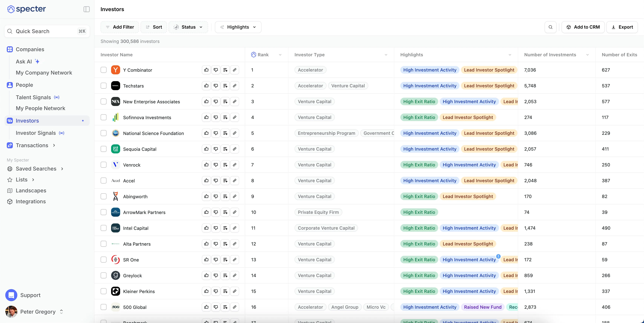Click the notification badge on SR One highlights
The image size is (644, 323).
tap(498, 256)
